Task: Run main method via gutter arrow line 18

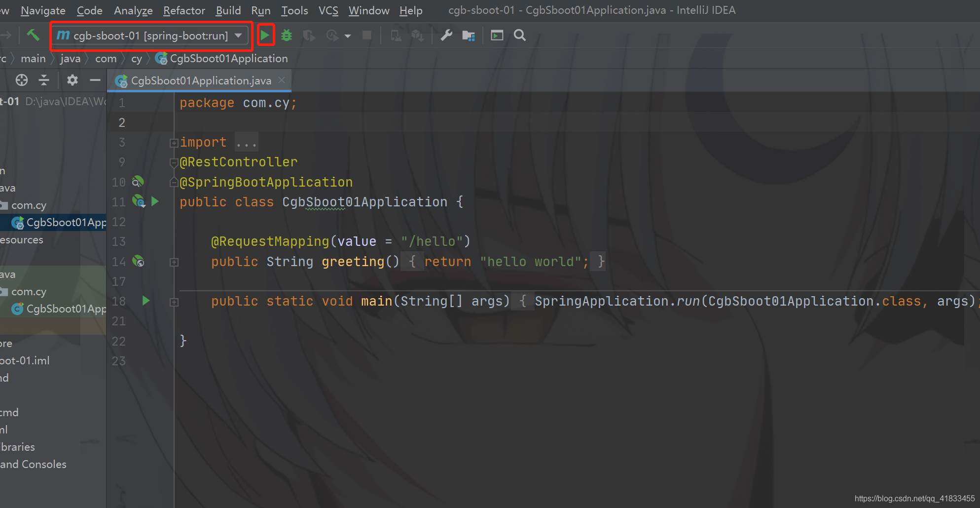Action: click(145, 301)
